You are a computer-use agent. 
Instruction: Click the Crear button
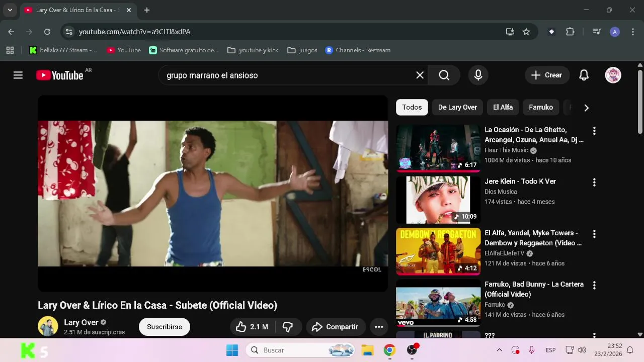click(547, 75)
